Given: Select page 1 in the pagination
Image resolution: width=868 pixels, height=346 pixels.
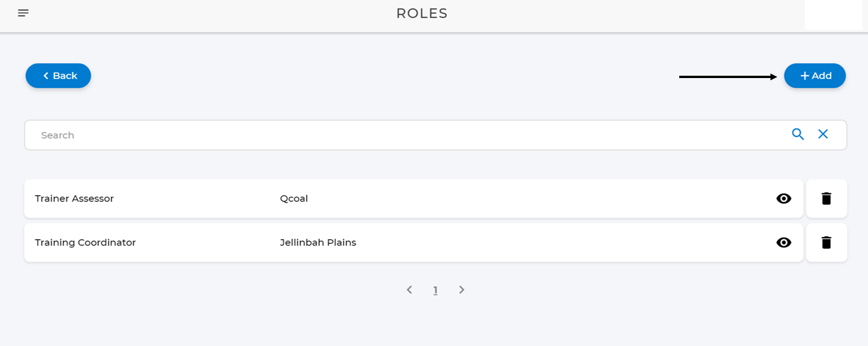Looking at the screenshot, I should point(435,290).
